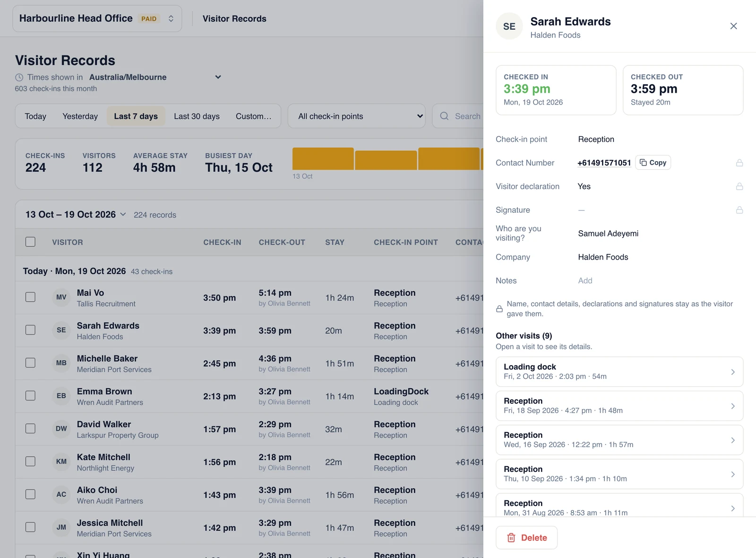Select the Today date filter
Image resolution: width=756 pixels, height=558 pixels.
35,116
